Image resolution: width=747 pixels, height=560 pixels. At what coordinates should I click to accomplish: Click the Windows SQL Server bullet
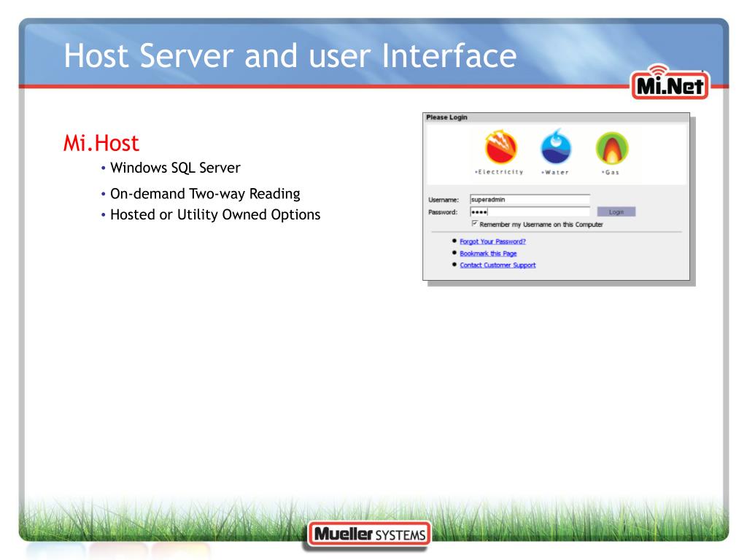[175, 168]
